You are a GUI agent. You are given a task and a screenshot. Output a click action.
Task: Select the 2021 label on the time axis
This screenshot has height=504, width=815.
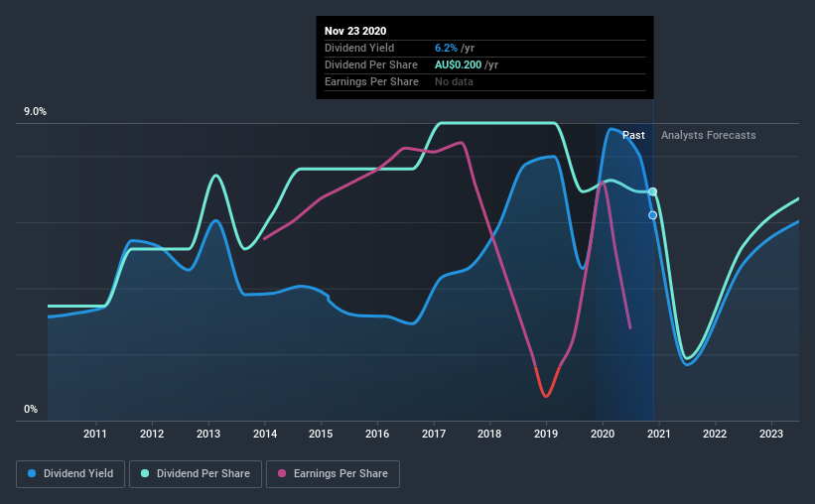658,434
